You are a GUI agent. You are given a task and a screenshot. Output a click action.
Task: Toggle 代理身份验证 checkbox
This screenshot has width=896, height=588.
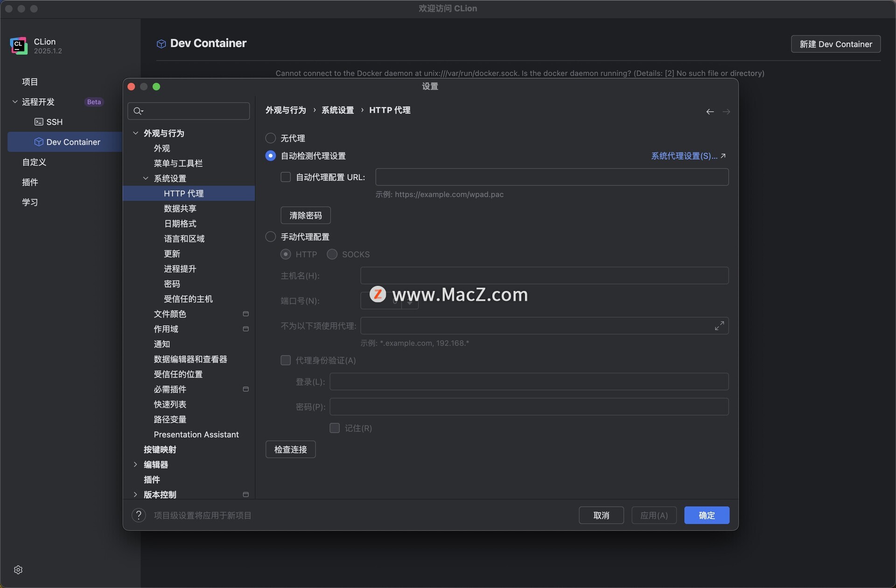pyautogui.click(x=286, y=360)
